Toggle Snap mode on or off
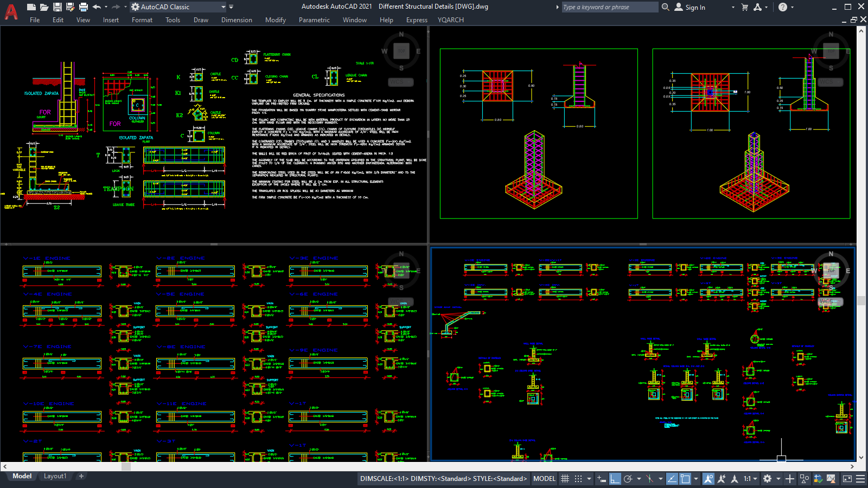Viewport: 868px width, 488px height. (579, 479)
